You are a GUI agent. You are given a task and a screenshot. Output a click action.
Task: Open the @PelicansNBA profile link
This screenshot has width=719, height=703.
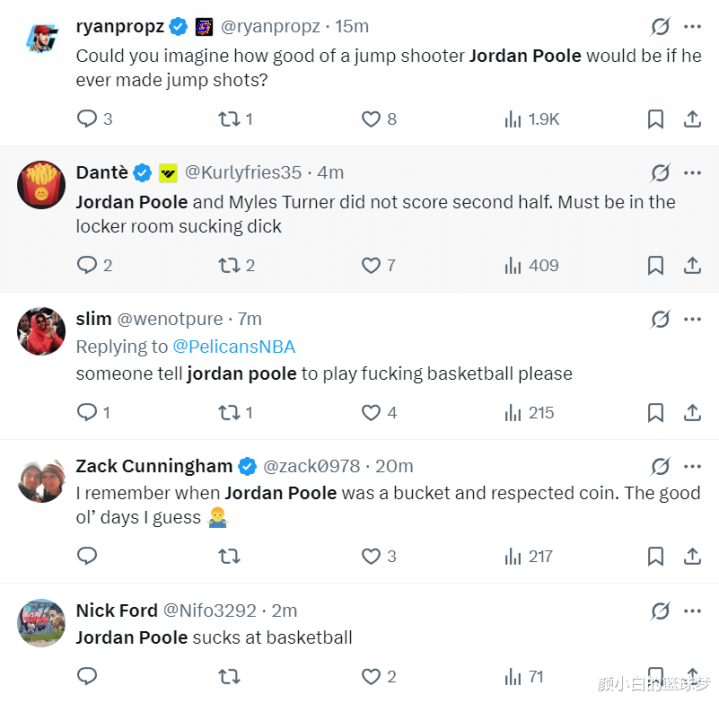coord(234,346)
